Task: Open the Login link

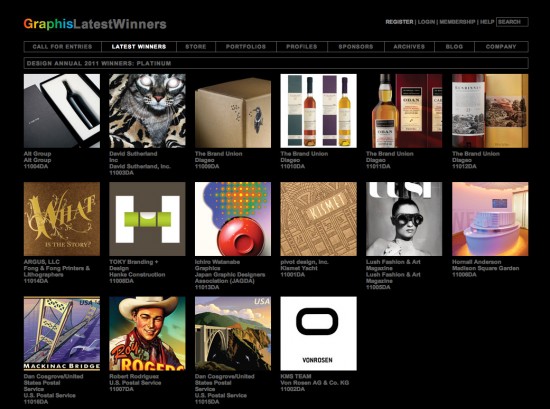Action: 426,22
